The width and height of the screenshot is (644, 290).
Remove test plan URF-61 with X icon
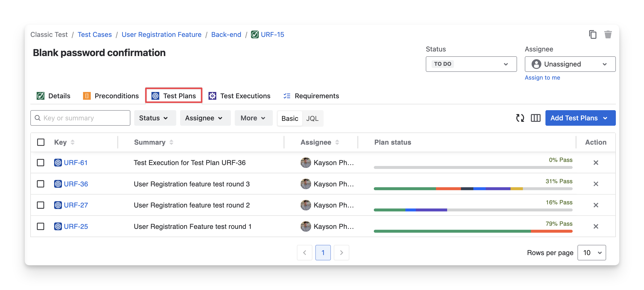pyautogui.click(x=596, y=163)
